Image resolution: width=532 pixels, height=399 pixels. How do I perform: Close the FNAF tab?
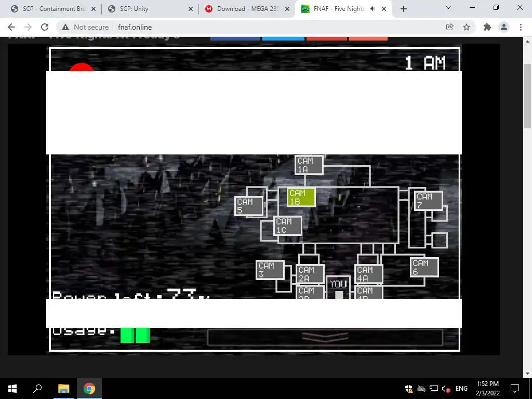tap(384, 9)
